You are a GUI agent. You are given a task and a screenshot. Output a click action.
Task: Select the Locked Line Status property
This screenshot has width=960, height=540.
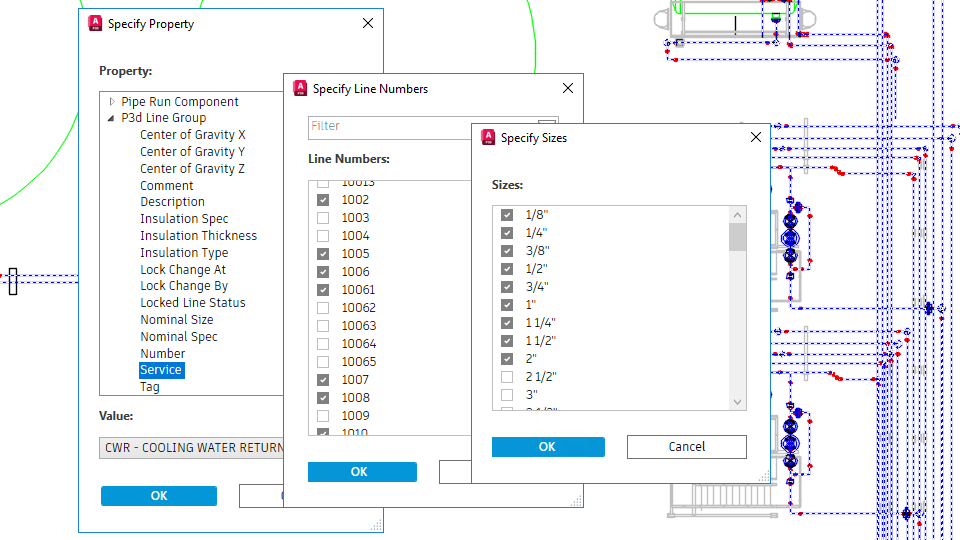[192, 303]
